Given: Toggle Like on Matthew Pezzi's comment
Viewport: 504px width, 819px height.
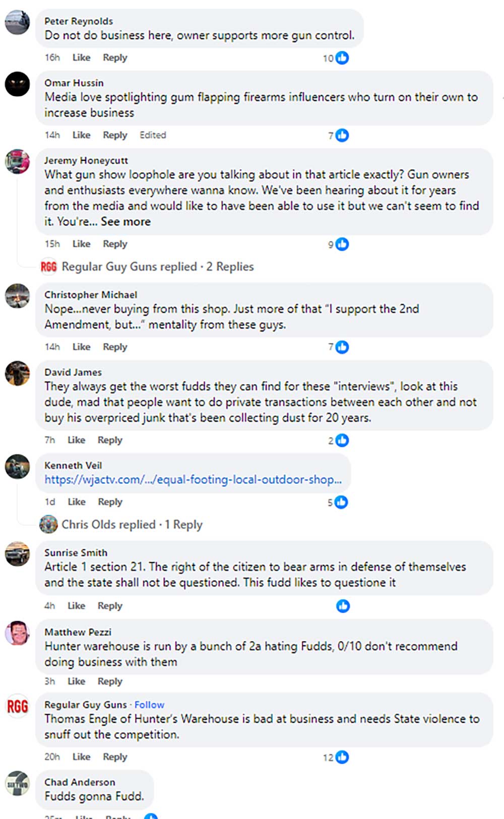Looking at the screenshot, I should (x=76, y=681).
